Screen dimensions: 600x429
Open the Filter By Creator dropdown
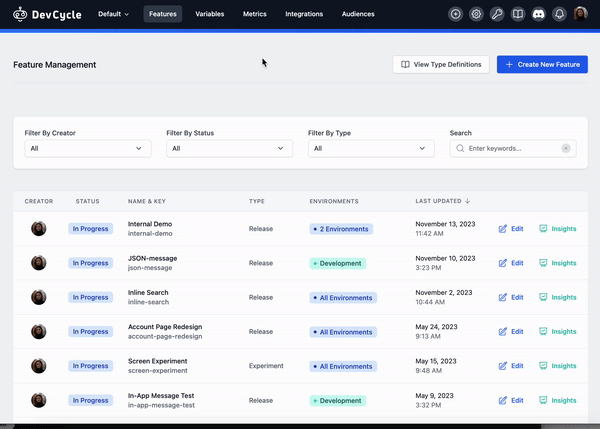click(x=88, y=148)
